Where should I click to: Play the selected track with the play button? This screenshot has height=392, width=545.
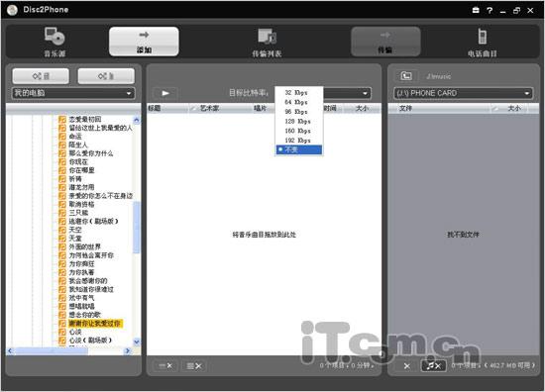click(165, 93)
